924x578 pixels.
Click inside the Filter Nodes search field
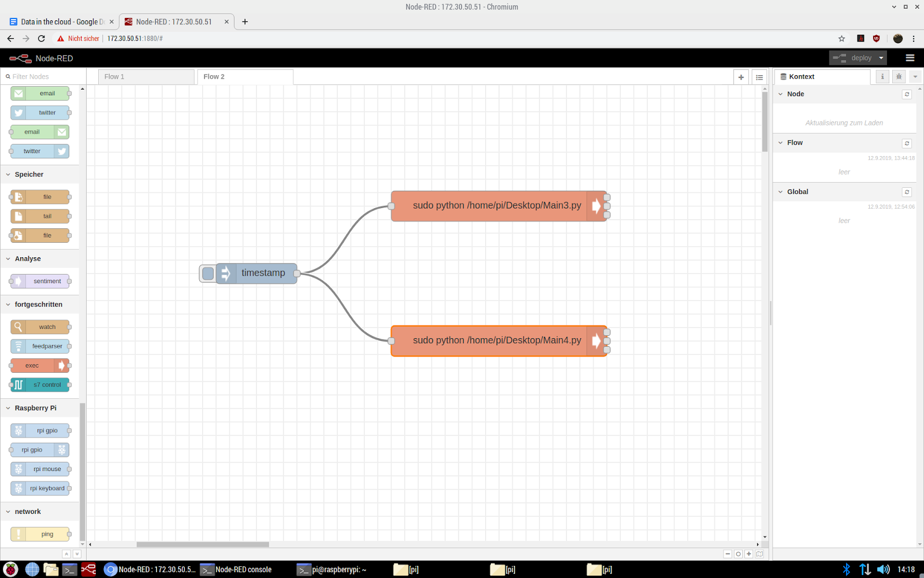[x=40, y=76]
